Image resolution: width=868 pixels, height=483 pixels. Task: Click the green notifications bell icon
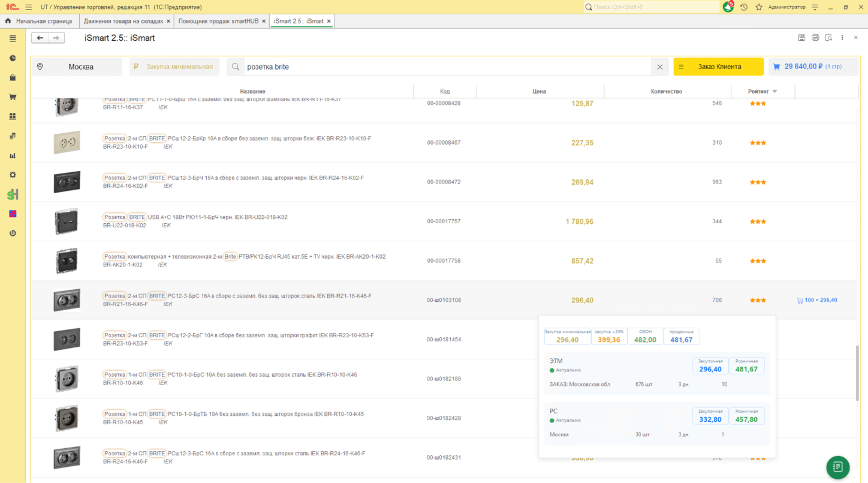(728, 7)
